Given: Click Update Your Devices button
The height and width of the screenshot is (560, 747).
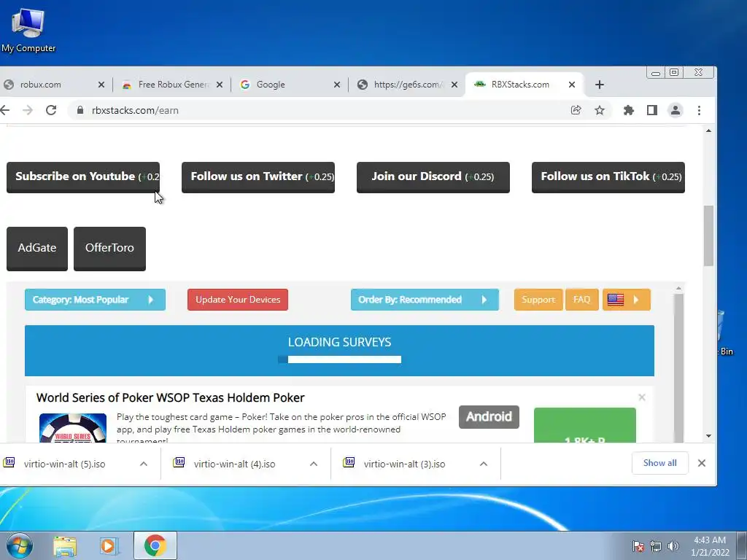Looking at the screenshot, I should pyautogui.click(x=238, y=300).
